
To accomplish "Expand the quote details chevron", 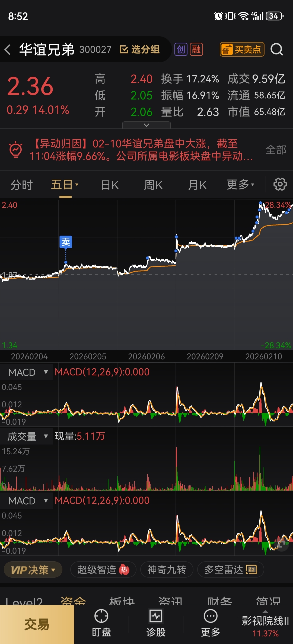I will pyautogui.click(x=146, y=125).
